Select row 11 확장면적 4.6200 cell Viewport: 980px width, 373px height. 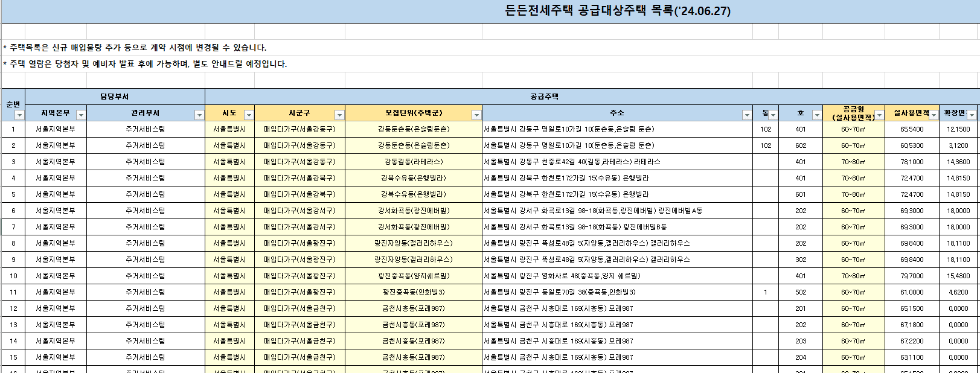[x=959, y=292]
